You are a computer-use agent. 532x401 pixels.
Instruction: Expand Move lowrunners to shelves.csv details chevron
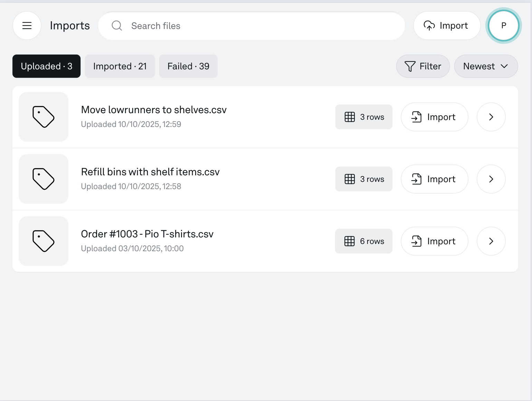(491, 117)
